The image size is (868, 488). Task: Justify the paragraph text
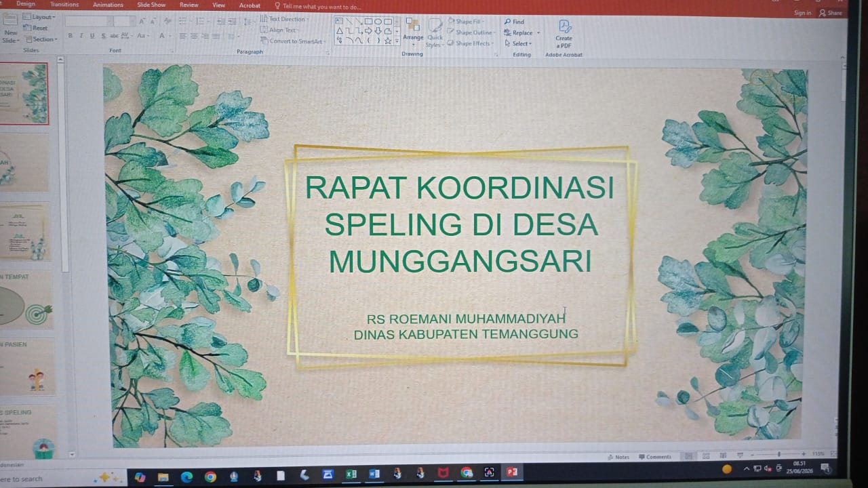pyautogui.click(x=216, y=36)
